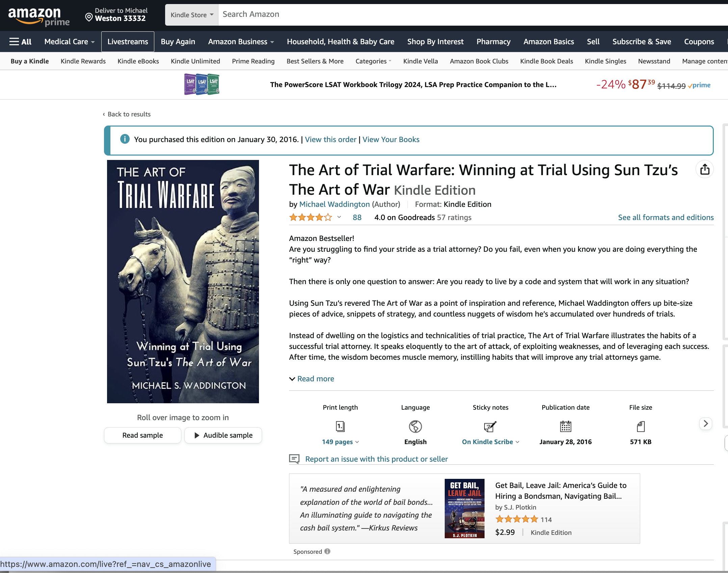The width and height of the screenshot is (728, 573).
Task: Open Newsstand in the subnav
Action: [654, 61]
